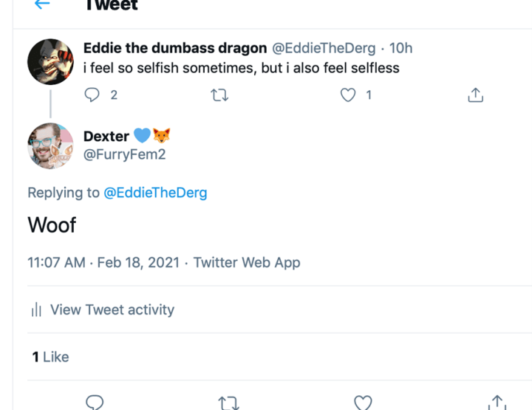
Task: Click Dexter's display name
Action: point(106,136)
